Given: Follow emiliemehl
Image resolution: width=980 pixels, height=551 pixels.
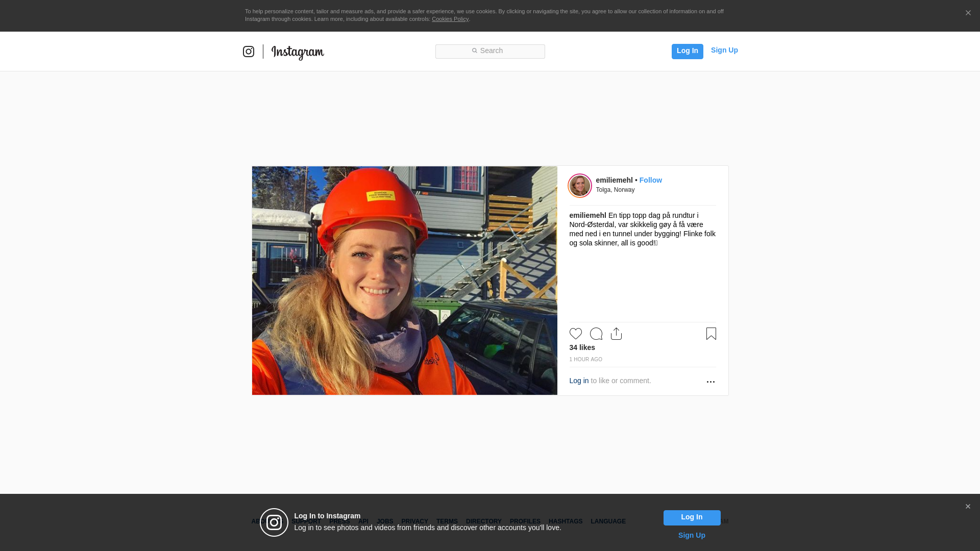Looking at the screenshot, I should pos(650,180).
